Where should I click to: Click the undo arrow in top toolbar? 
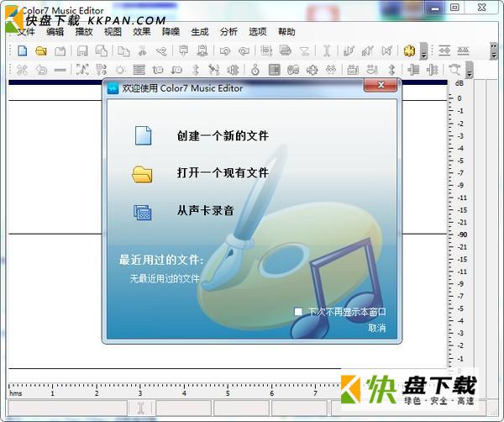click(x=225, y=50)
